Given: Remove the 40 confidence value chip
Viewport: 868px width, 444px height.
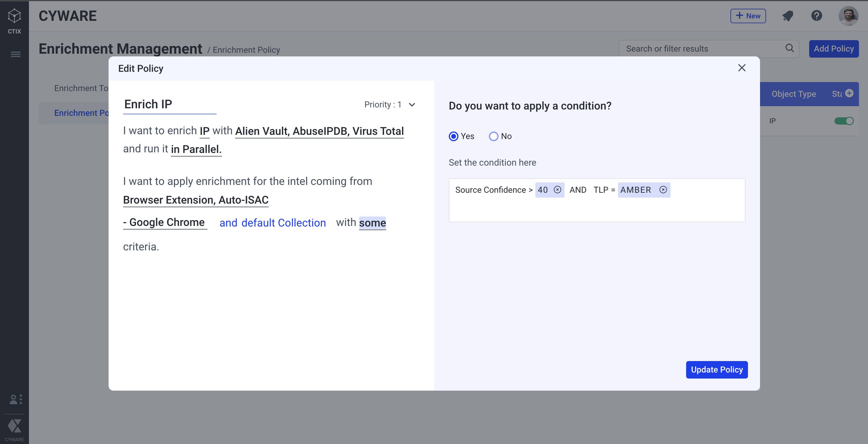Looking at the screenshot, I should tap(557, 190).
